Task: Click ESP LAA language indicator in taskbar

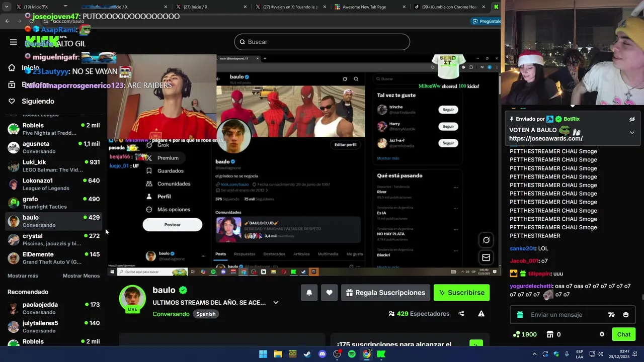Action: click(580, 354)
